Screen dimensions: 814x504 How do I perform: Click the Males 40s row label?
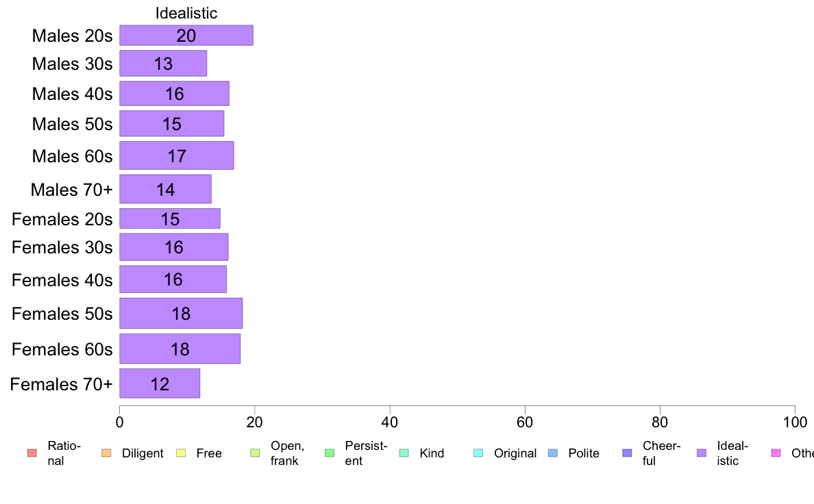(72, 94)
